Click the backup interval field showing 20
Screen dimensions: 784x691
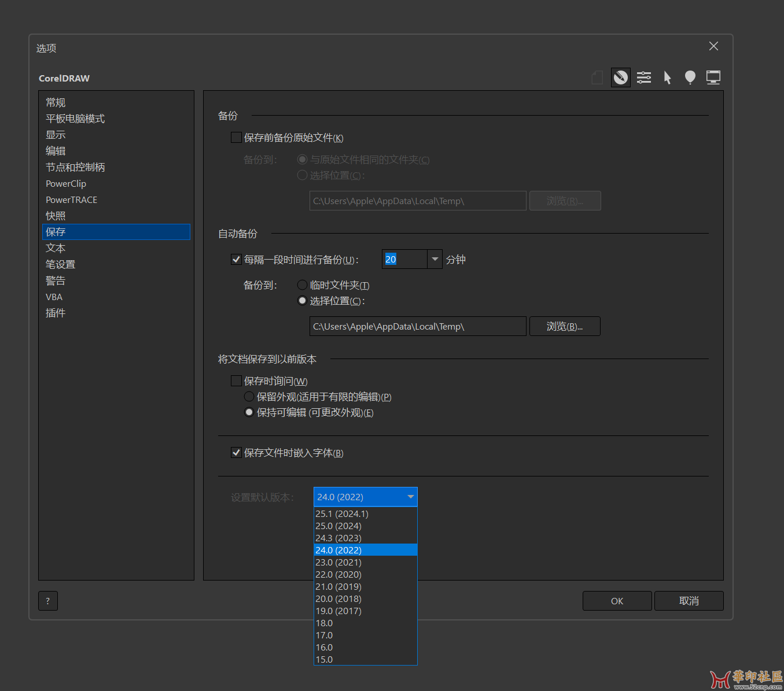click(404, 259)
